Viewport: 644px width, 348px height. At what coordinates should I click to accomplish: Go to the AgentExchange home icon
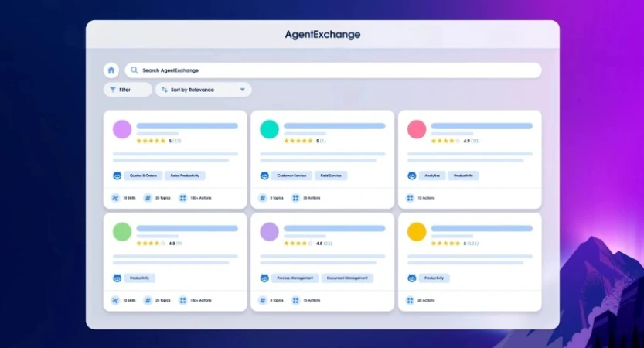111,70
